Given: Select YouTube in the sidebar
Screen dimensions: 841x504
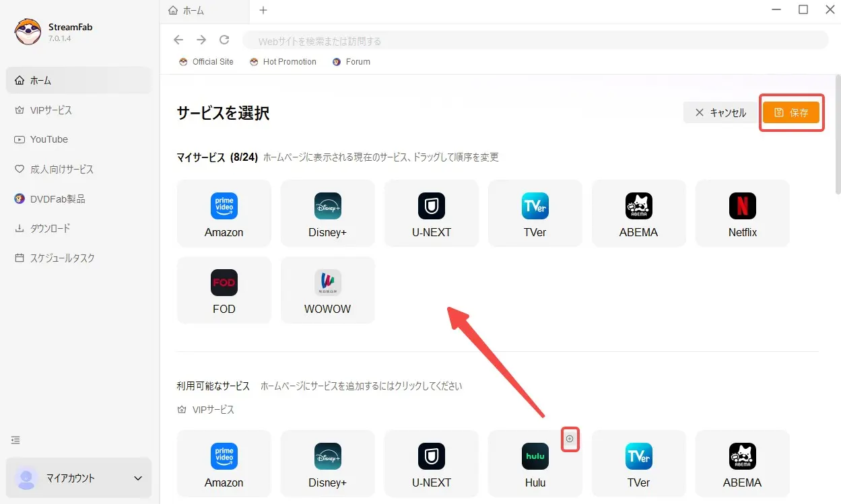Looking at the screenshot, I should 79,139.
